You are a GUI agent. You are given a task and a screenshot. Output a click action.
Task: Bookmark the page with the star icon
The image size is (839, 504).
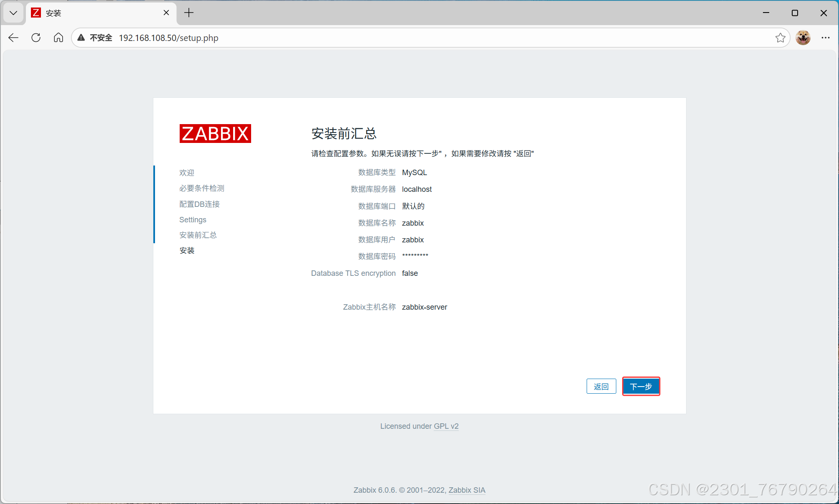tap(781, 38)
